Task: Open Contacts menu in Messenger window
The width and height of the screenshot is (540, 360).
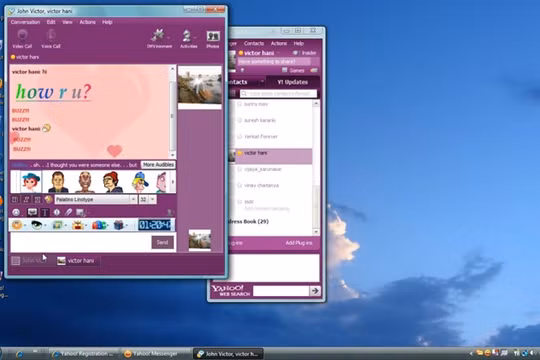Action: pos(254,43)
